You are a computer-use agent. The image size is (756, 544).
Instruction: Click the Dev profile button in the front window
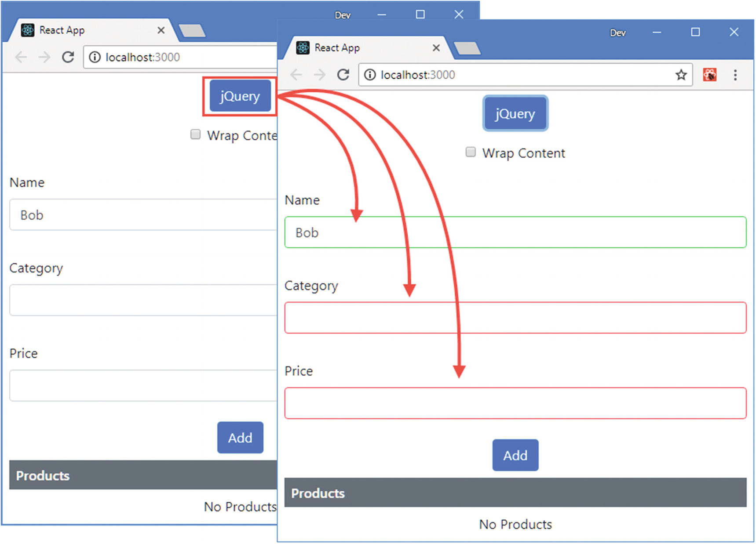[x=617, y=33]
